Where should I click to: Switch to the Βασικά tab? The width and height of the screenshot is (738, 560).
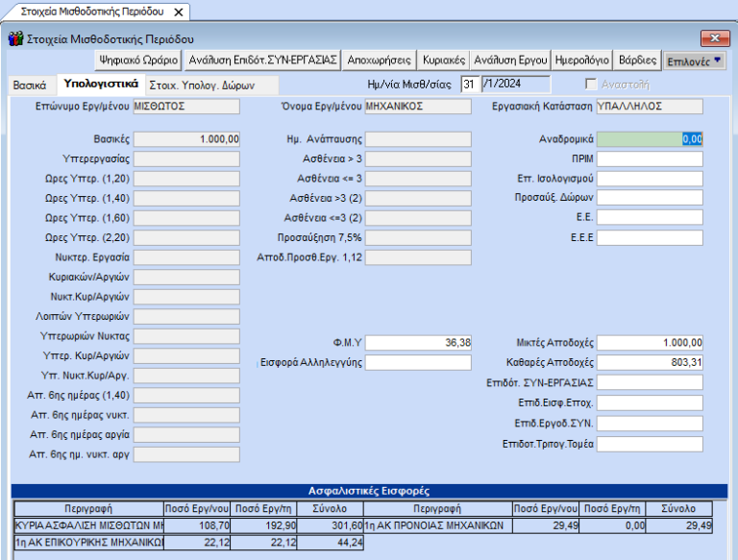click(x=30, y=85)
